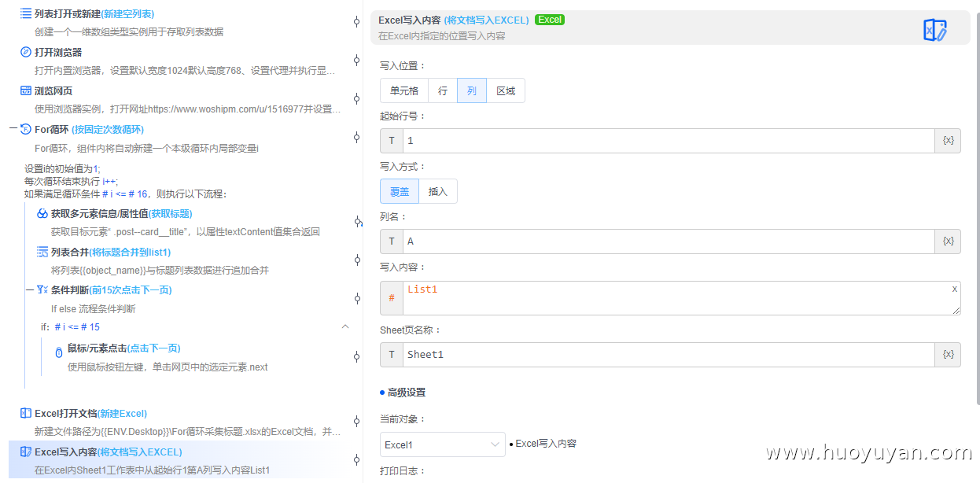Click the 打印日志 label
980x483 pixels.
pos(402,471)
